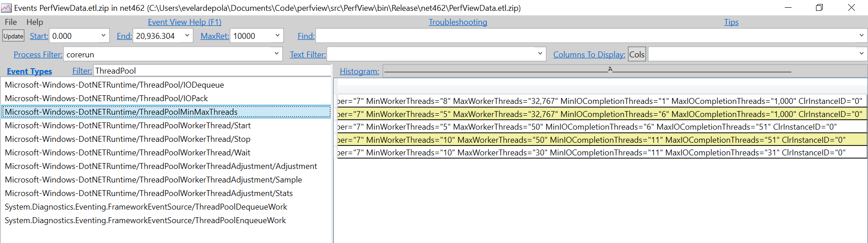Click row MinWorkerThreads="5" MaxWorkerThreads="32,767"
868x243 pixels.
point(602,114)
